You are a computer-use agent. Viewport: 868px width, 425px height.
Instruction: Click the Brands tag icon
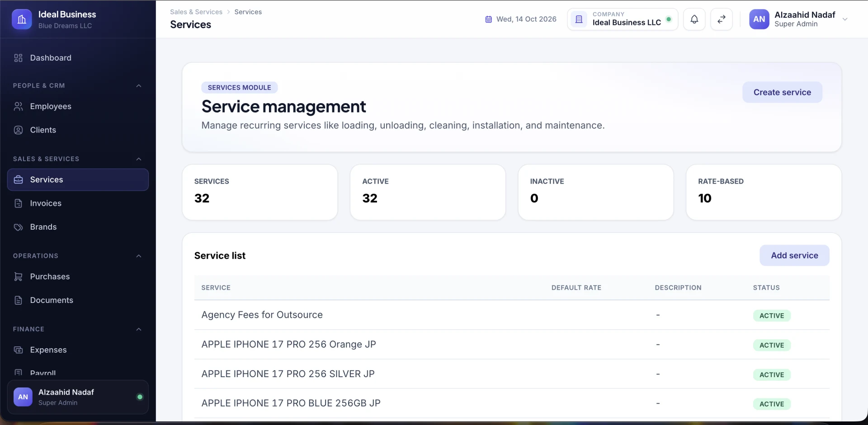point(18,227)
